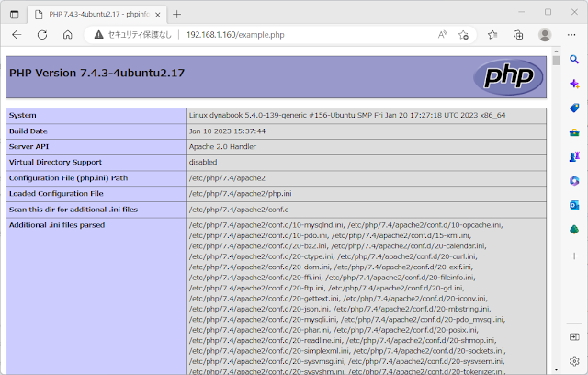
Task: Click the Linux dynabook system value
Action: (x=347, y=116)
